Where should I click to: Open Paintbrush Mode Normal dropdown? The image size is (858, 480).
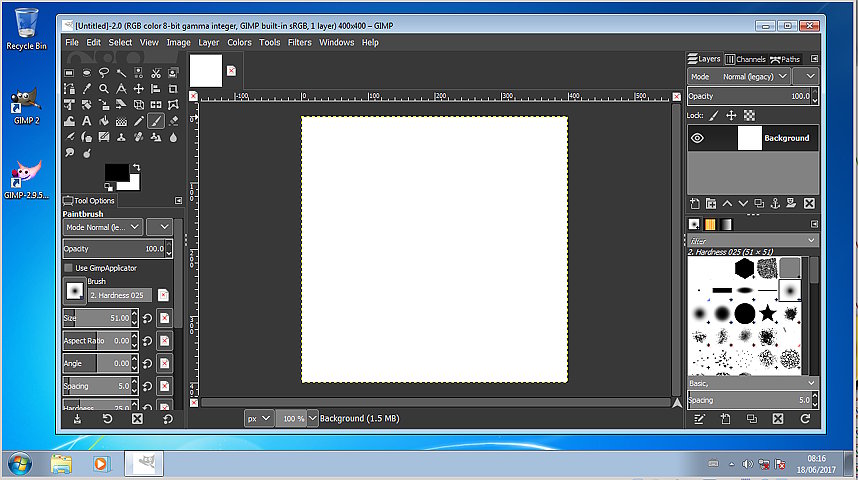(x=103, y=227)
